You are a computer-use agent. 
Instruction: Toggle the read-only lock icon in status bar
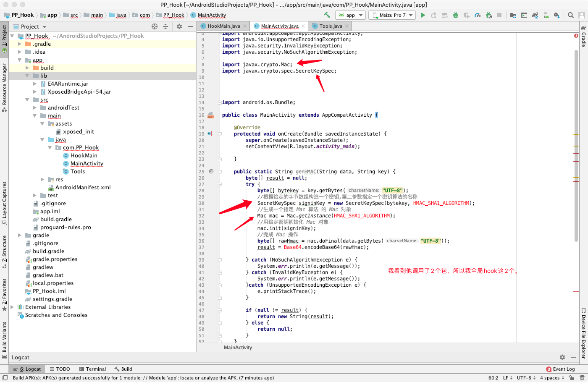pyautogui.click(x=571, y=378)
